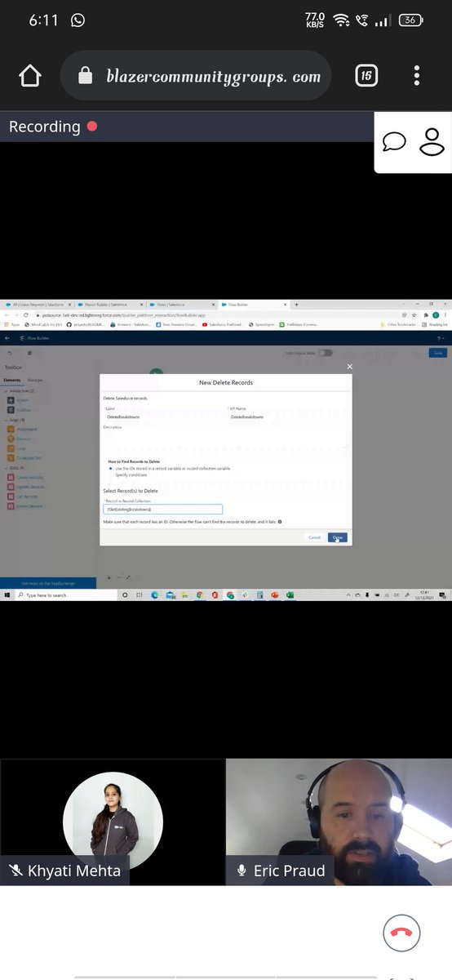Click the Flow Builder back arrow
The width and height of the screenshot is (452, 980).
tap(7, 338)
